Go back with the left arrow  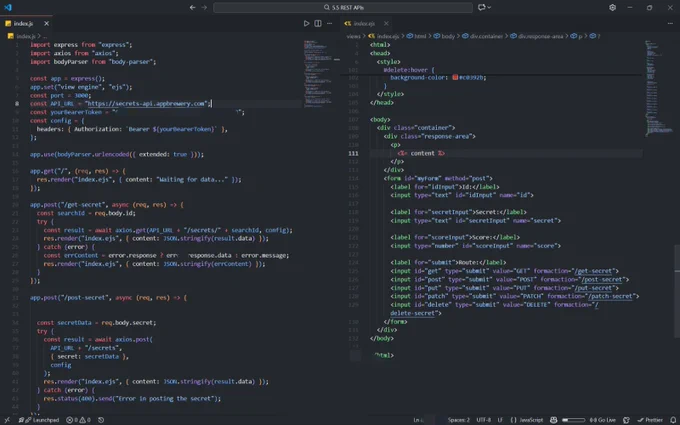[193, 7]
